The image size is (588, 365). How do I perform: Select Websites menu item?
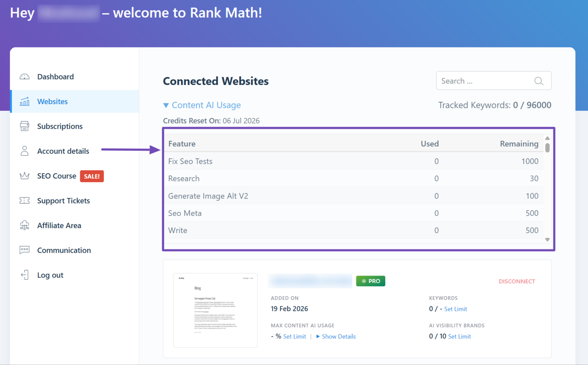74,101
